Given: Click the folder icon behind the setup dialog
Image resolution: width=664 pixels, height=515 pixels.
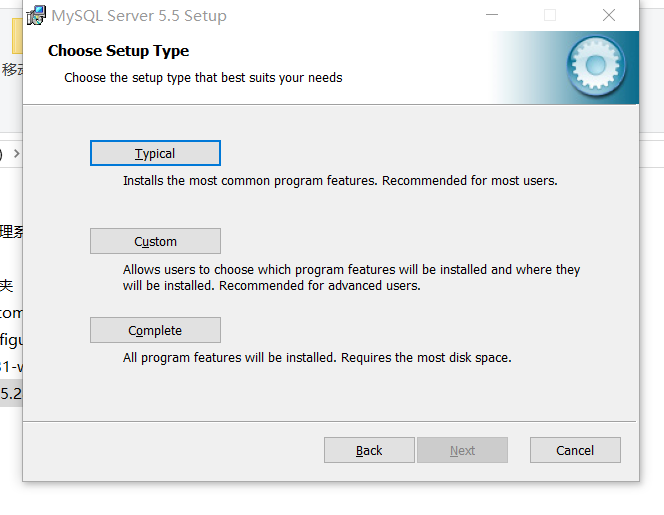Looking at the screenshot, I should pos(16,36).
